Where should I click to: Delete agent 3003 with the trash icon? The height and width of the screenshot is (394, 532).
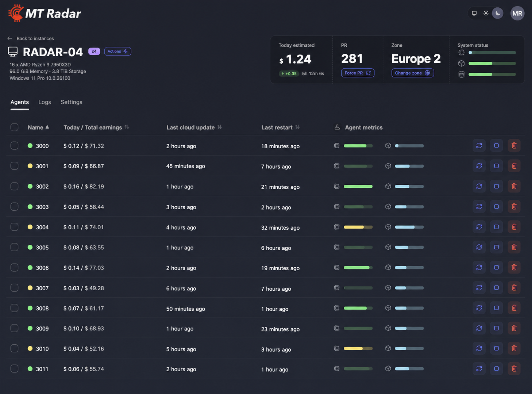pyautogui.click(x=514, y=207)
